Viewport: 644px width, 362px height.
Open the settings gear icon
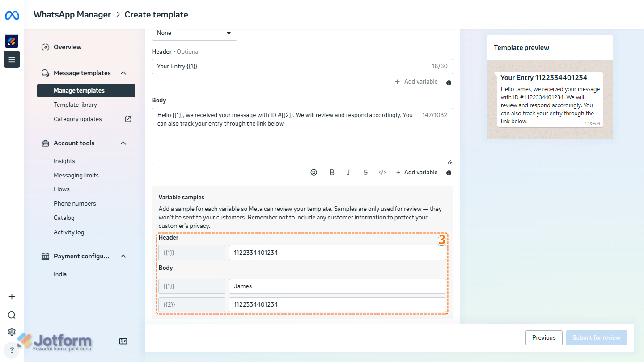pos(12,332)
